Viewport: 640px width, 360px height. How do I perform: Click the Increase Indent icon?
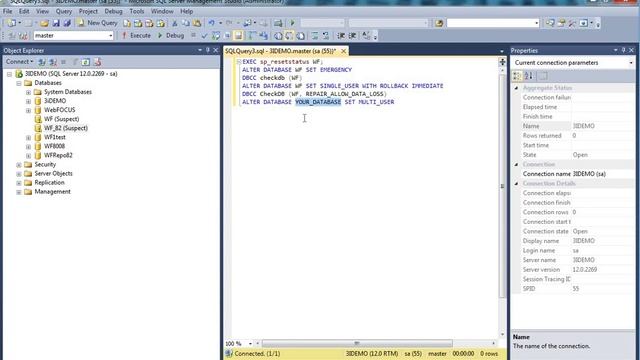coord(352,36)
